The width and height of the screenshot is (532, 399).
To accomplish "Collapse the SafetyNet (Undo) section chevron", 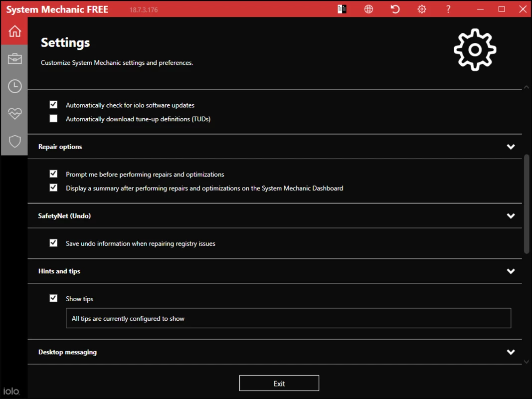I will 511,216.
